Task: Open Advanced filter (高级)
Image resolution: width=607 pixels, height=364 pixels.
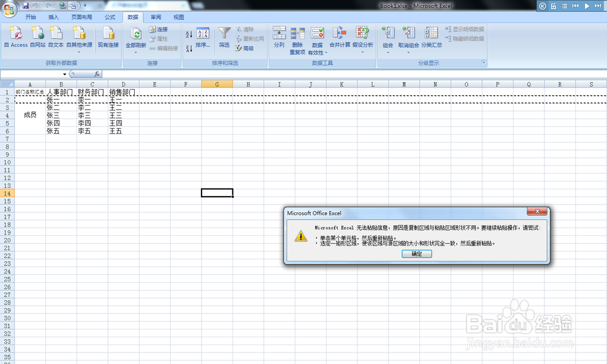Action: click(245, 49)
